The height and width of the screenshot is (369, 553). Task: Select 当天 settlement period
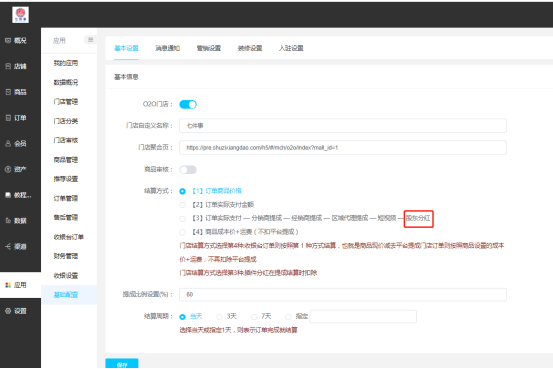(182, 317)
